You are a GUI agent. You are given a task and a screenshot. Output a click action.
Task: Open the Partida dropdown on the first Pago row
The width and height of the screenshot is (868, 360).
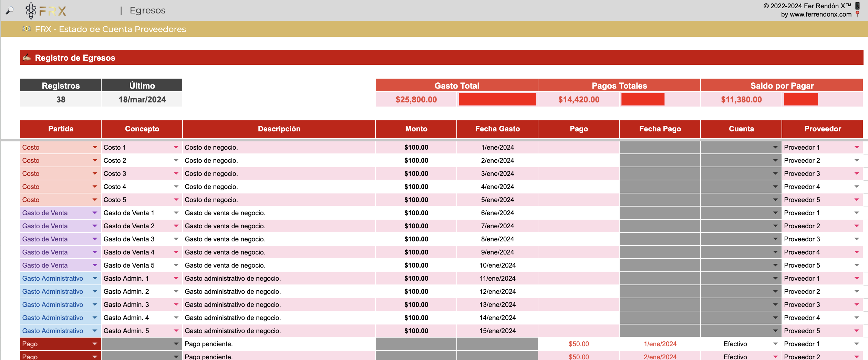95,344
